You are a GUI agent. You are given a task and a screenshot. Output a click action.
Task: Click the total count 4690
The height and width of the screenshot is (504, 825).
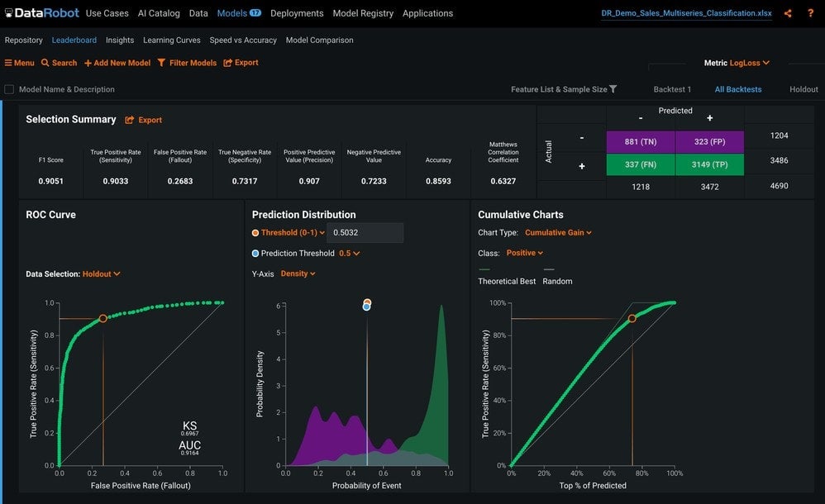click(x=780, y=186)
